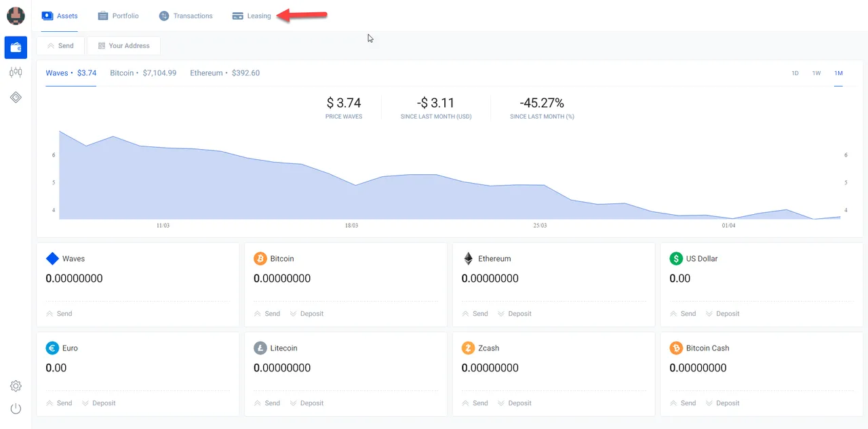Click the 18/03 date on chart axis
Image resolution: width=868 pixels, height=429 pixels.
[351, 226]
